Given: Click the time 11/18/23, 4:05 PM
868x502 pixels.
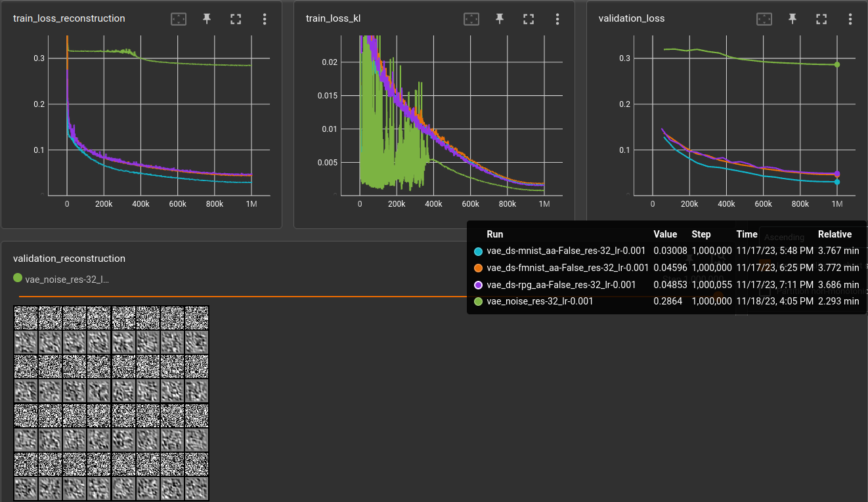Looking at the screenshot, I should pyautogui.click(x=775, y=301).
